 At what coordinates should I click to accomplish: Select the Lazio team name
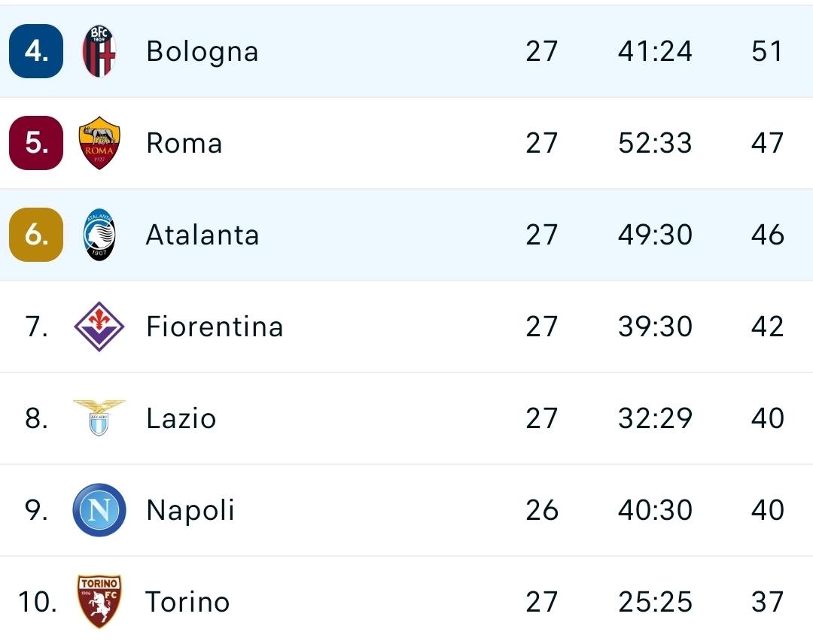pos(181,418)
